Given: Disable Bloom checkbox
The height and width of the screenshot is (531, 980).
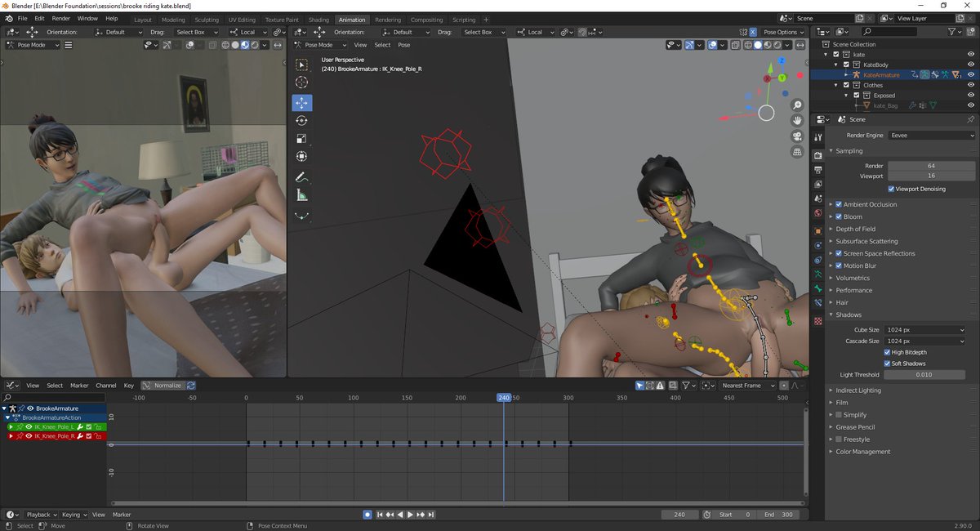Looking at the screenshot, I should click(x=838, y=216).
